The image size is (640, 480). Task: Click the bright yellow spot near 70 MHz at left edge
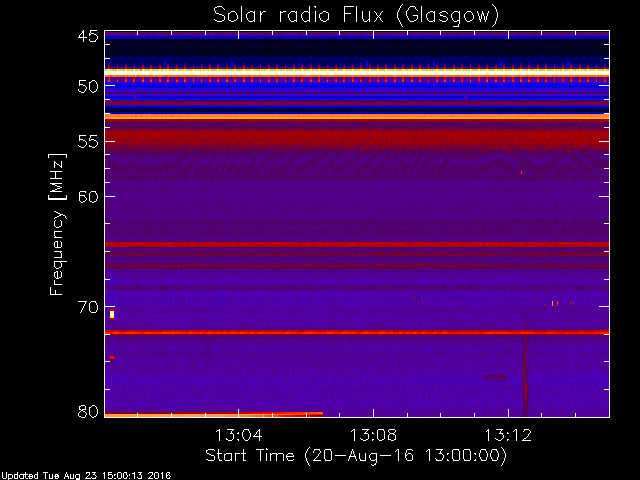[x=112, y=314]
